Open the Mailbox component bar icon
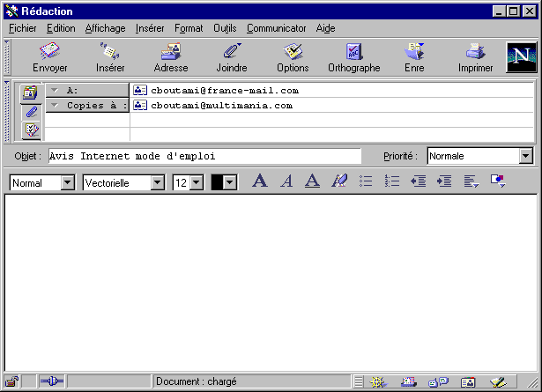Viewport: 542px width, 392px height. tap(409, 382)
